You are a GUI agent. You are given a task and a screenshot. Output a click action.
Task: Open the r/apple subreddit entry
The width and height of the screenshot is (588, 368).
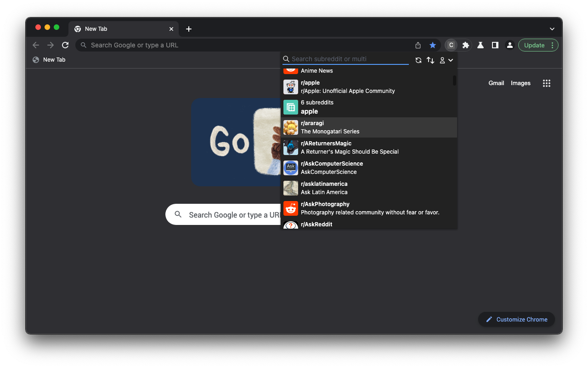369,87
